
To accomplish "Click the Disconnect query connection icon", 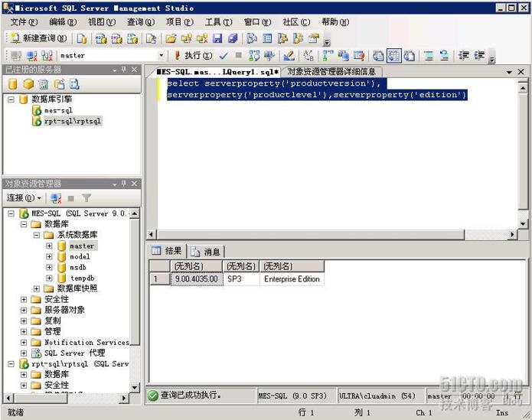I will tap(32, 56).
